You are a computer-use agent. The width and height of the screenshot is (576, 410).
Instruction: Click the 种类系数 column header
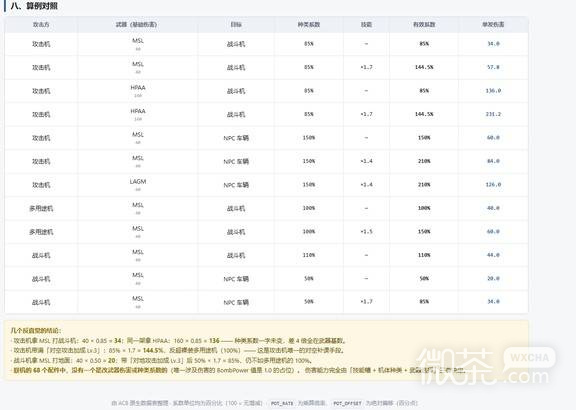[x=309, y=25]
